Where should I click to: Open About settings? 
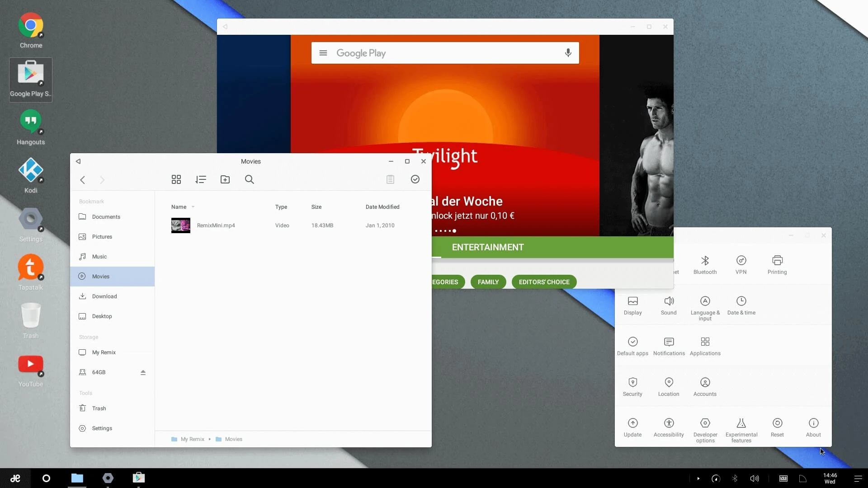click(813, 428)
